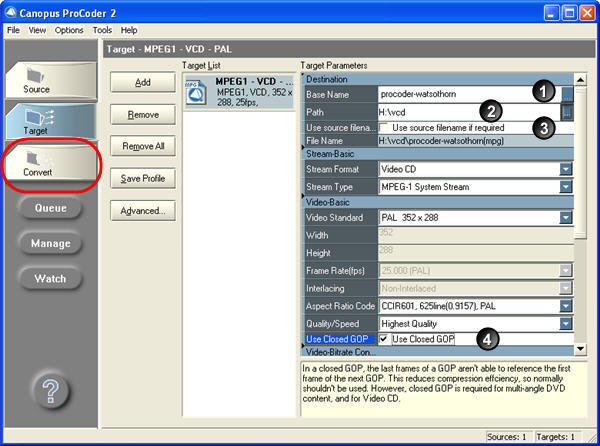This screenshot has width=600, height=446.
Task: Select the MPEG1 - VCD target icon
Action: point(196,92)
